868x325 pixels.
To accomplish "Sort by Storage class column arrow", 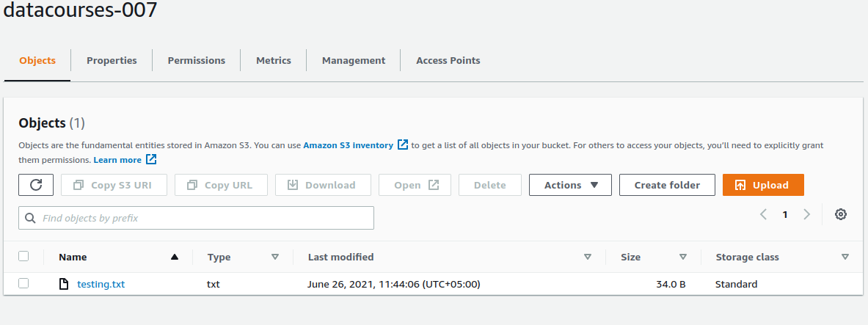I will [x=845, y=257].
